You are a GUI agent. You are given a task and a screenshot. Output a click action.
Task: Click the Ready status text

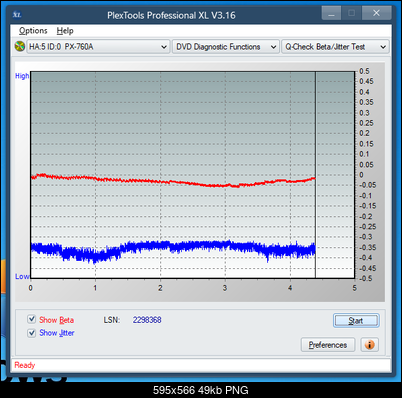25,365
